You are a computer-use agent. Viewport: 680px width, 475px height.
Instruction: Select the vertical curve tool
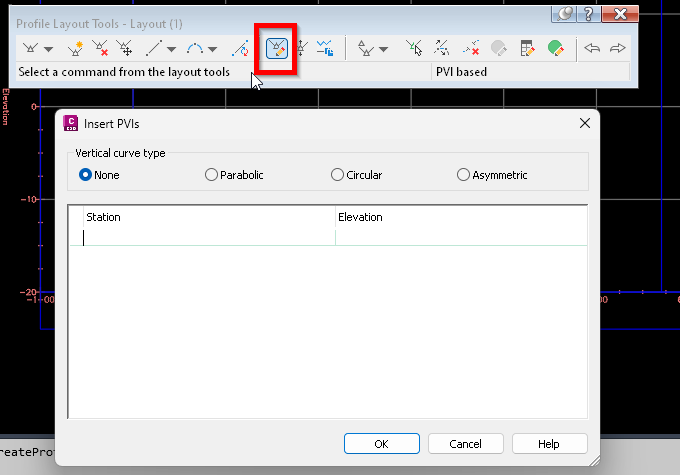point(195,48)
